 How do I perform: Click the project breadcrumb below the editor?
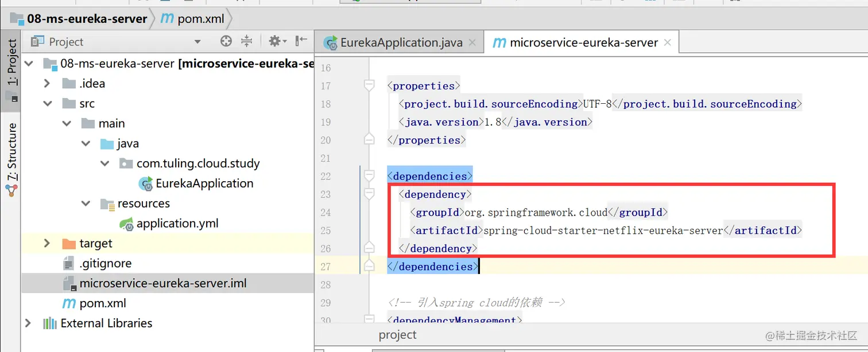point(397,335)
